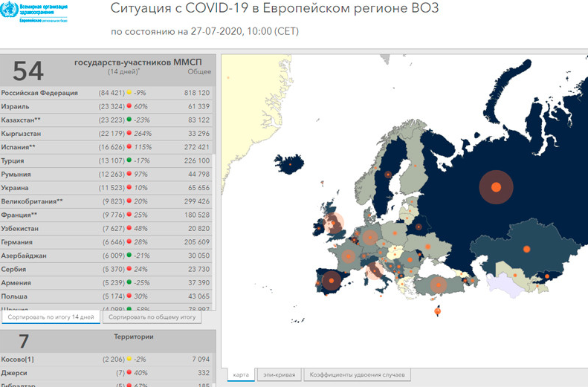Click the yellow trend dot in Russia's row
The height and width of the screenshot is (387, 588).
pyautogui.click(x=130, y=93)
